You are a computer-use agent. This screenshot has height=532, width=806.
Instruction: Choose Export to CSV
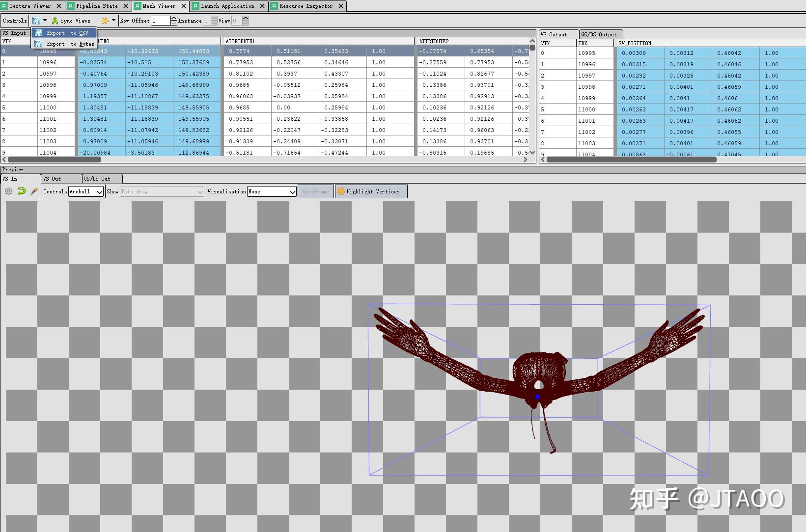[64, 33]
